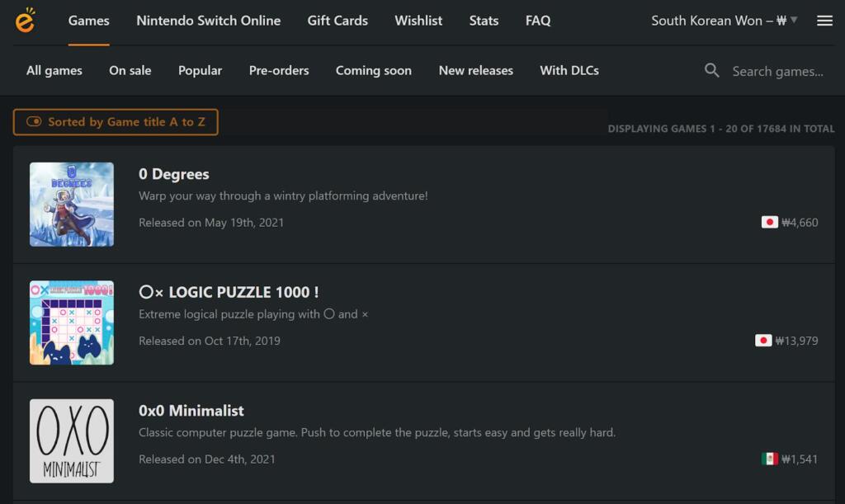Viewport: 845px width, 504px height.
Task: Toggle Sorted by Game title A to Z
Action: (116, 122)
